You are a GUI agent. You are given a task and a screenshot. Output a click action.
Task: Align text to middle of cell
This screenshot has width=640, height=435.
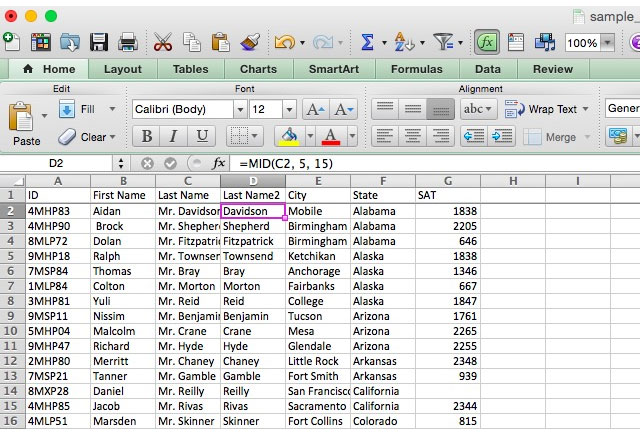coord(413,109)
